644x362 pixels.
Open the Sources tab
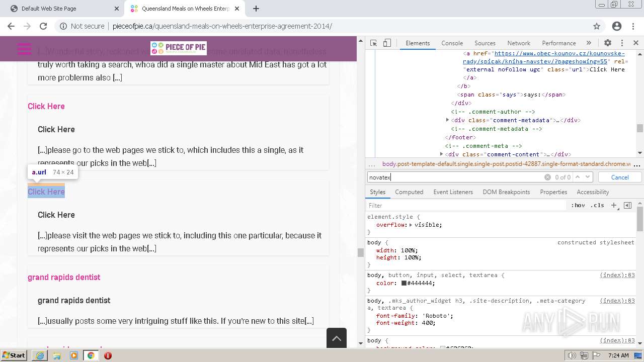[485, 43]
